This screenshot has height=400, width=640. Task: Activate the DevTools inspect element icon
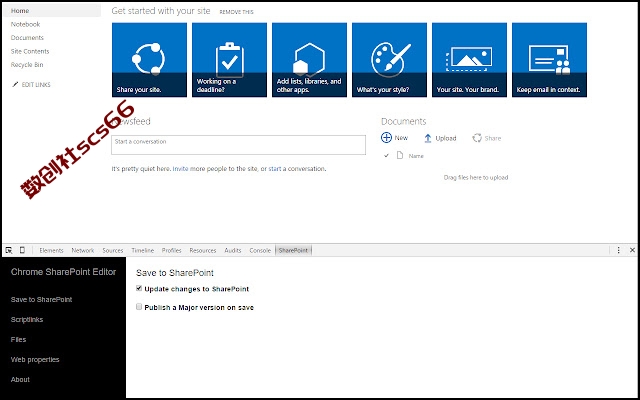[9, 250]
